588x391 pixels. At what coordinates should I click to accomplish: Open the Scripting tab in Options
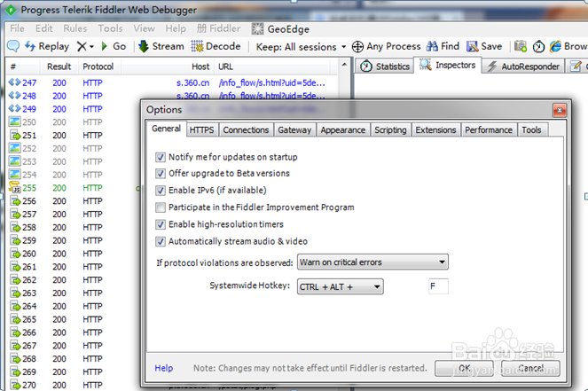tap(390, 130)
